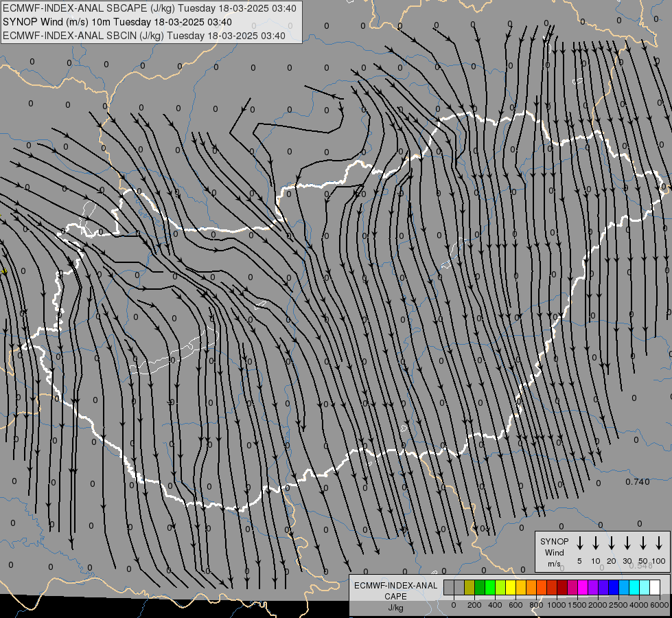Click the ECMWF-INDEX-ANAL legend title
The image size is (672, 618).
[x=395, y=586]
